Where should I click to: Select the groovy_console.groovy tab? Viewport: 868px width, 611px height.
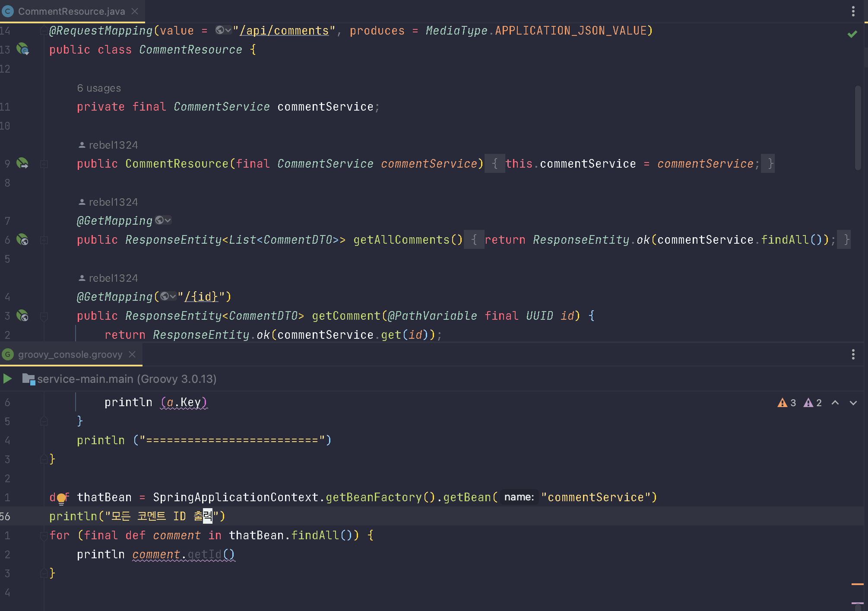coord(70,354)
